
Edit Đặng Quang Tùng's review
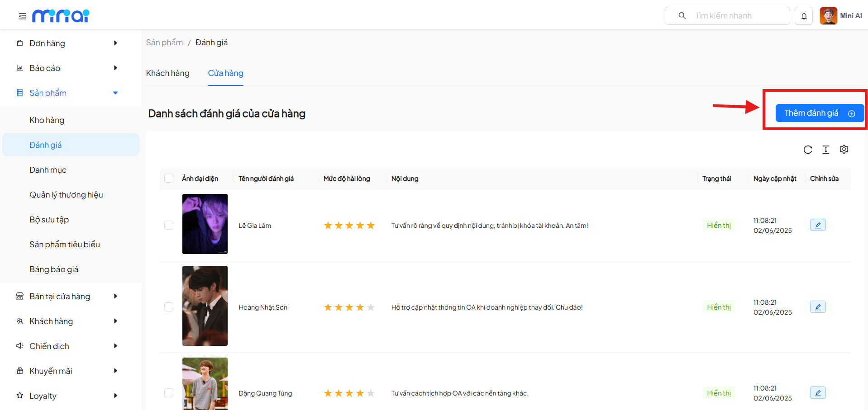coord(818,393)
